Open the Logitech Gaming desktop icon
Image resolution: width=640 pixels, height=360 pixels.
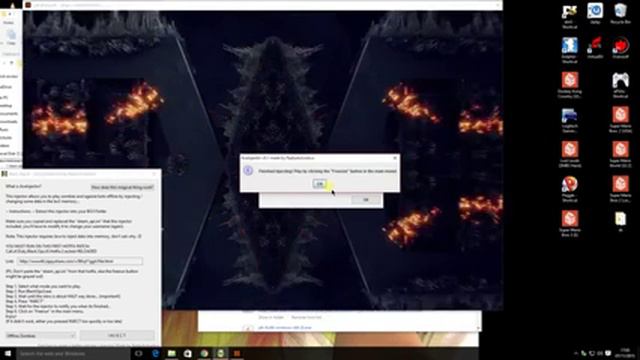[x=570, y=120]
